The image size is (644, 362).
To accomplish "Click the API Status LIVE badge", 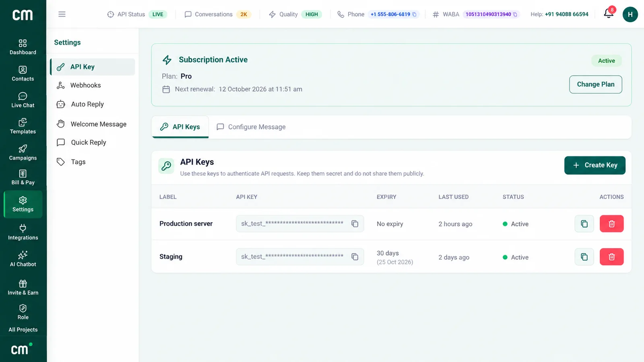I will point(158,14).
